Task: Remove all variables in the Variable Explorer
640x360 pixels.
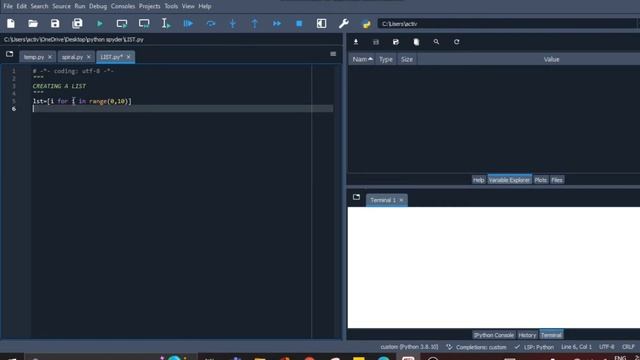Action: point(416,42)
